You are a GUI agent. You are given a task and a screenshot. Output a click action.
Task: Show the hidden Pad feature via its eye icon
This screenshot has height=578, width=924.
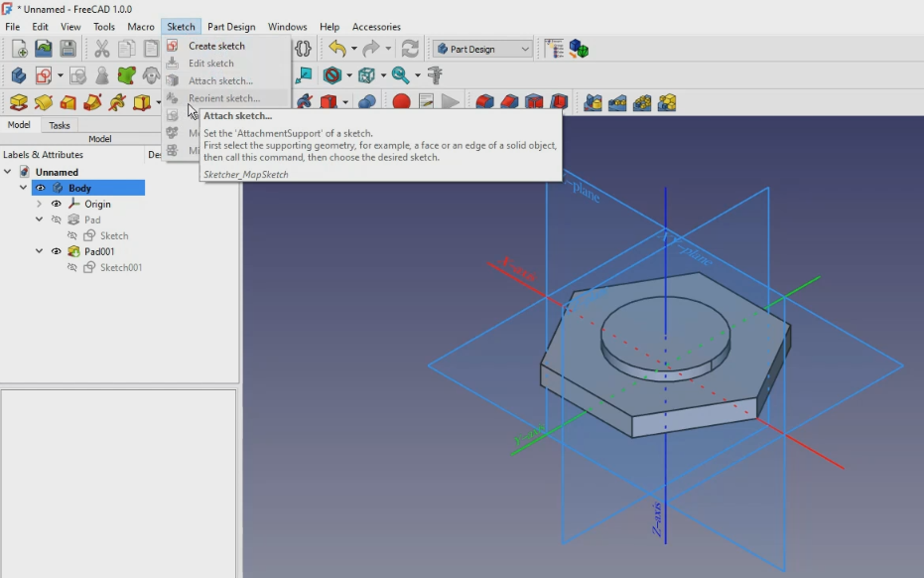[58, 219]
